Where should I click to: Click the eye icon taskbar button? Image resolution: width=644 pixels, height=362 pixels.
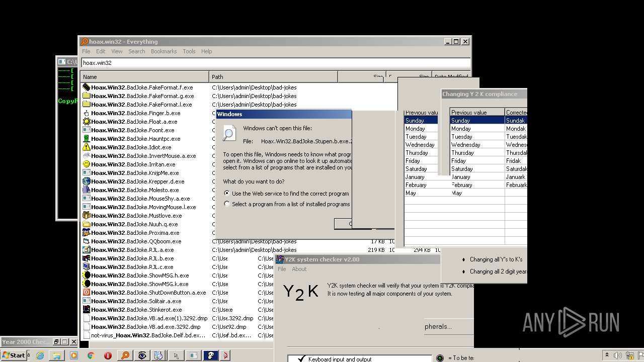(x=142, y=355)
